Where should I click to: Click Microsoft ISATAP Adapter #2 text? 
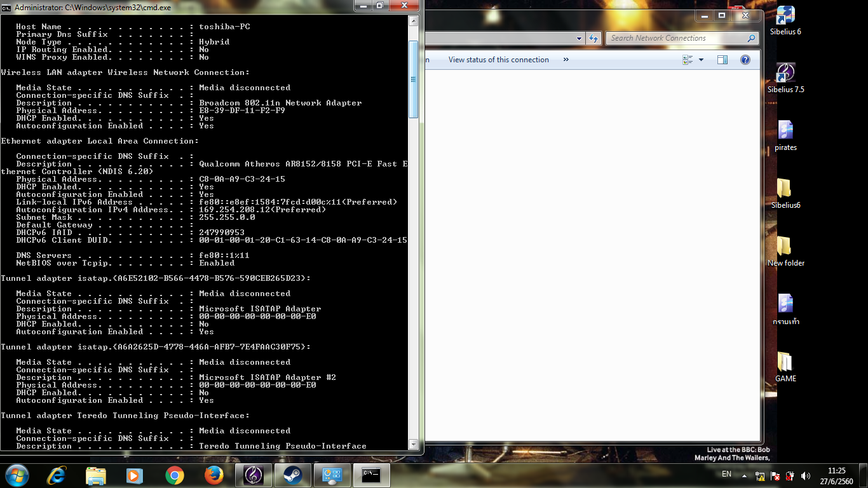[268, 377]
